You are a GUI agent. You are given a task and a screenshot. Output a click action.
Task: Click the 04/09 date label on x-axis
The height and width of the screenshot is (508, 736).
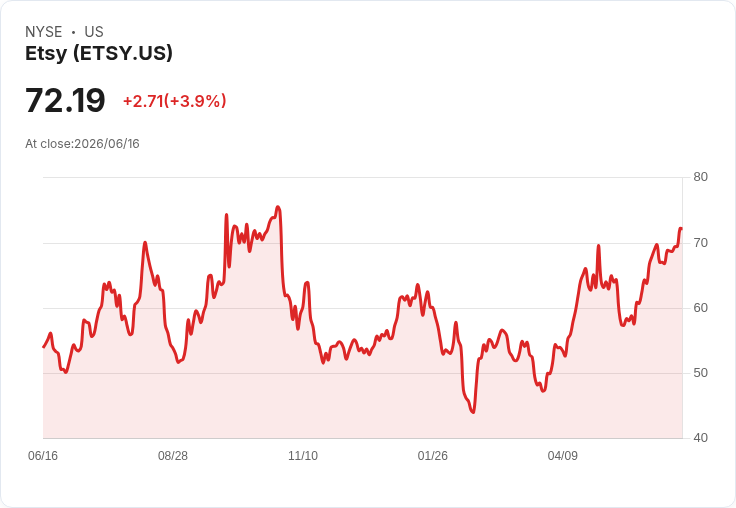tap(562, 455)
